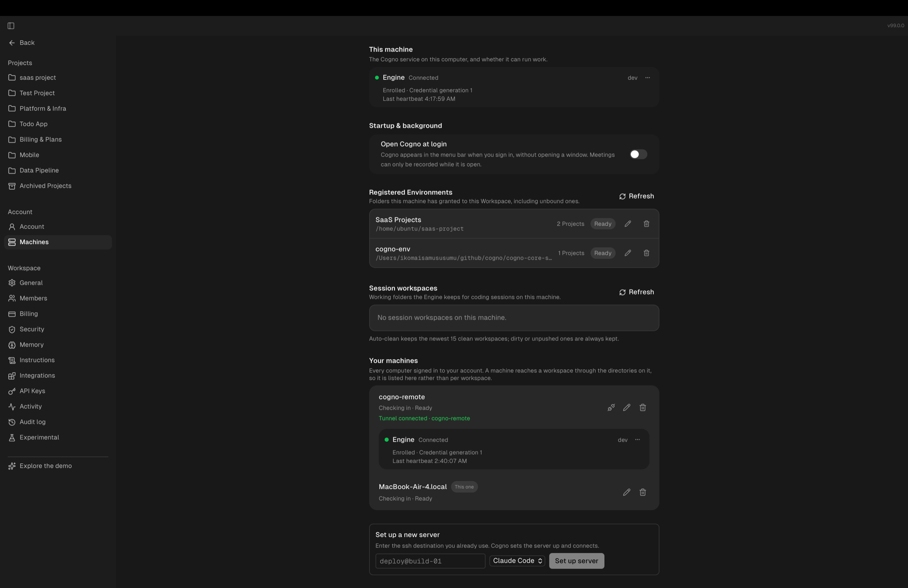
Task: Open General workspace settings
Action: pos(58,283)
